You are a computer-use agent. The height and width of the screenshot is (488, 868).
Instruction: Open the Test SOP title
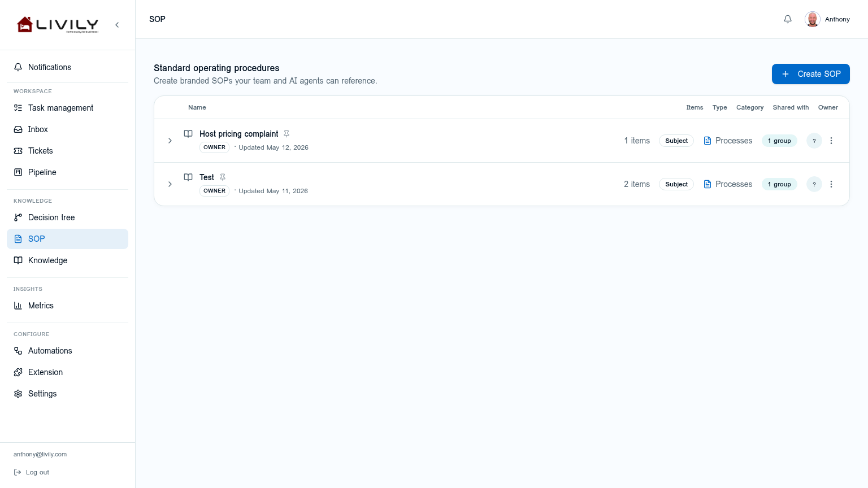pos(207,177)
